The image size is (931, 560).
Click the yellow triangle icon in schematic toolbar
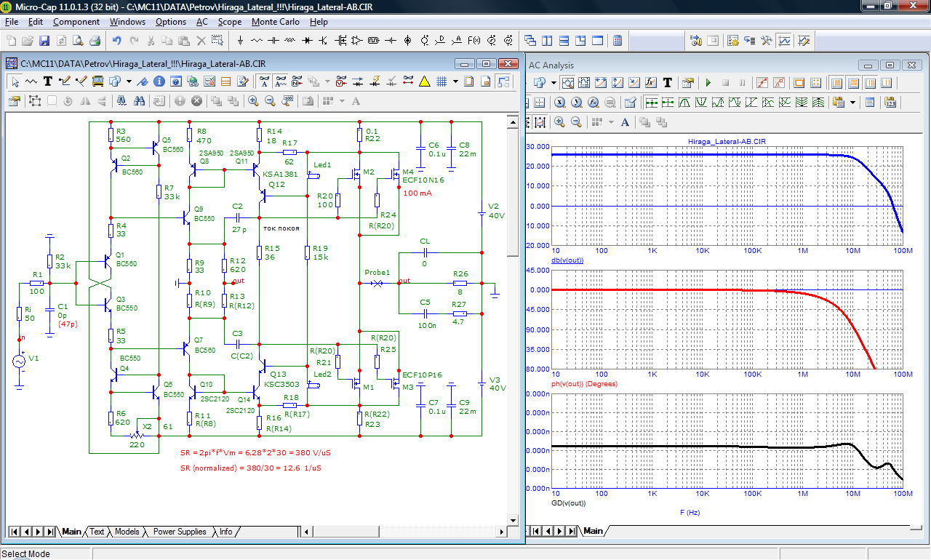424,81
